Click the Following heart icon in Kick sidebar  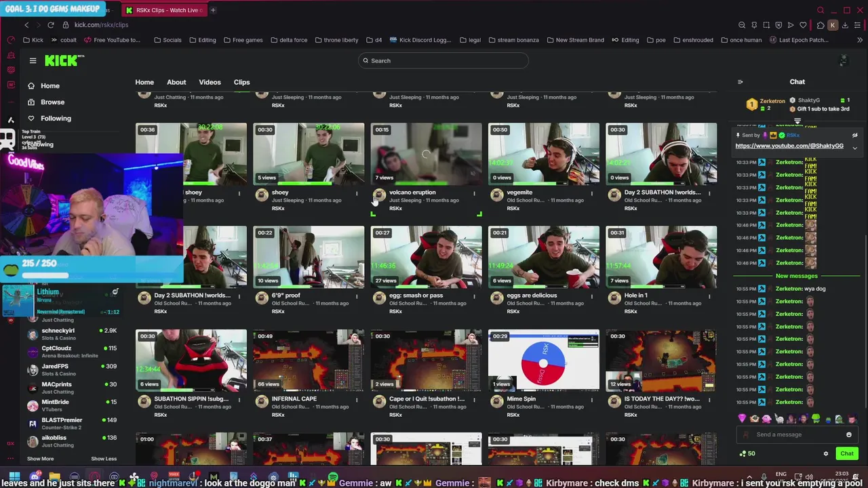[31, 119]
